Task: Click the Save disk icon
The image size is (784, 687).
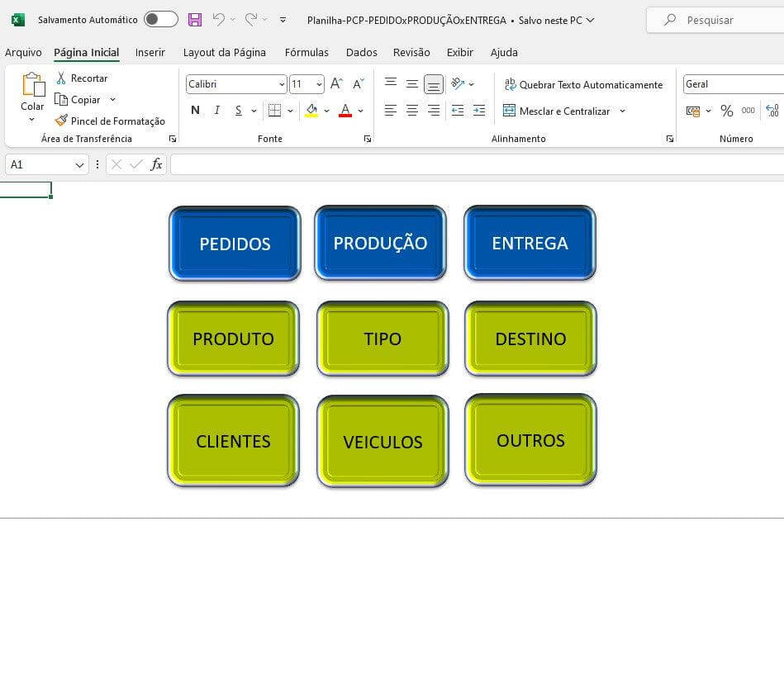Action: pos(195,20)
